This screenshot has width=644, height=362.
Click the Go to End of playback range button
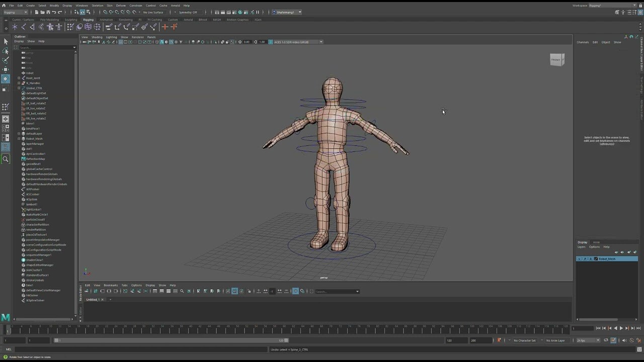click(x=638, y=328)
